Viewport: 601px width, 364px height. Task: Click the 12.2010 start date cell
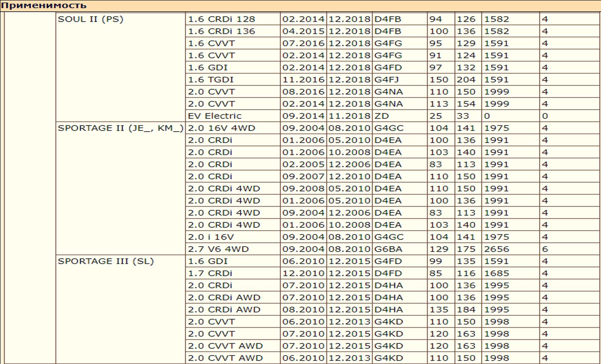pos(303,273)
